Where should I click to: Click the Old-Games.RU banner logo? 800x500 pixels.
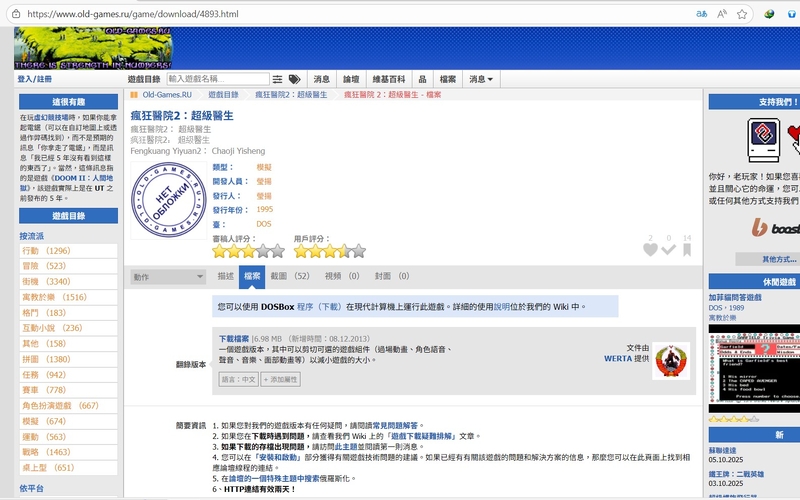click(93, 48)
